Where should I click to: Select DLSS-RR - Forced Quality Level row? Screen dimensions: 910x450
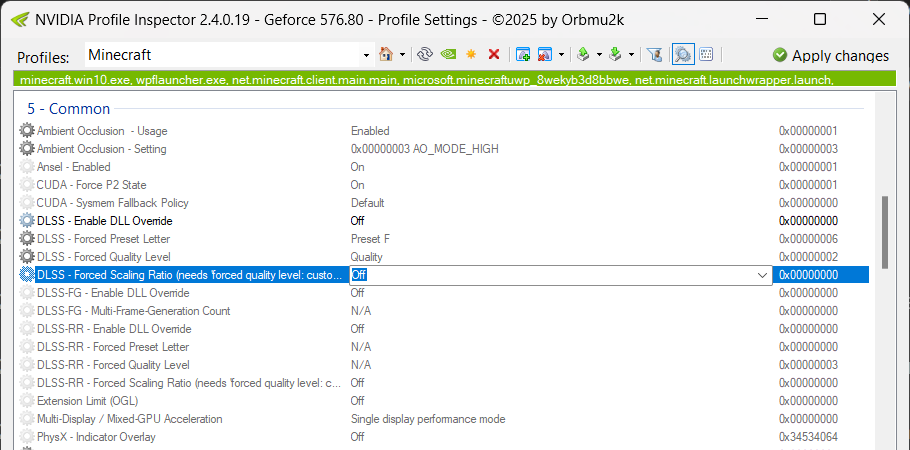click(x=444, y=365)
